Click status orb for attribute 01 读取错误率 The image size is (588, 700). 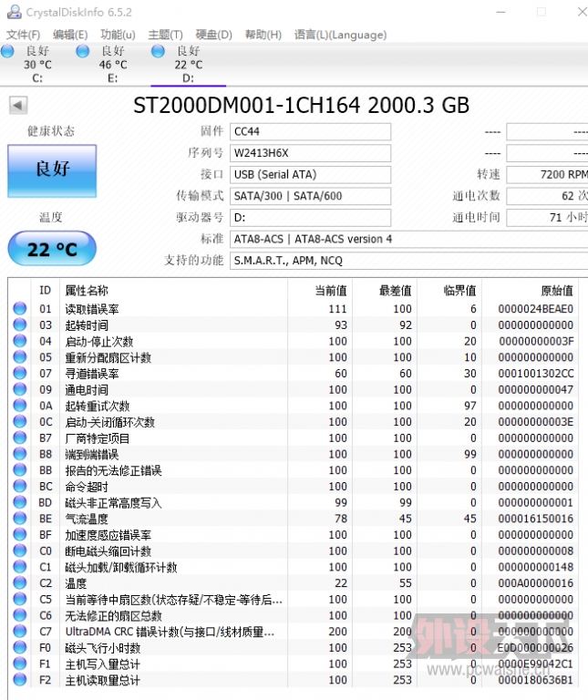point(19,309)
